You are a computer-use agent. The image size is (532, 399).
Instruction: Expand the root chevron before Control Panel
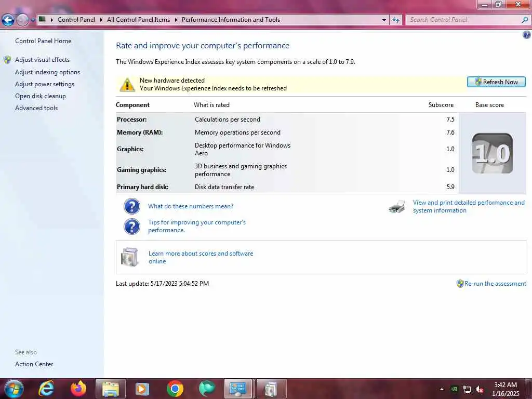click(x=52, y=20)
